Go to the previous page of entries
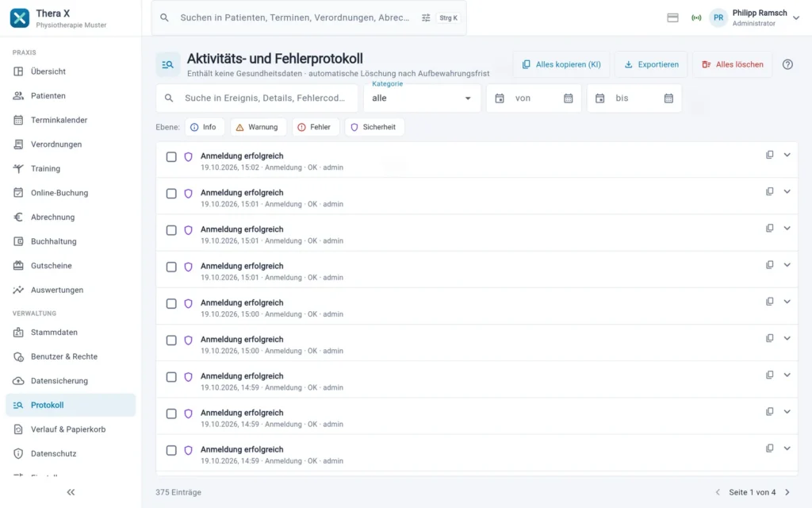This screenshot has height=508, width=812. click(718, 492)
